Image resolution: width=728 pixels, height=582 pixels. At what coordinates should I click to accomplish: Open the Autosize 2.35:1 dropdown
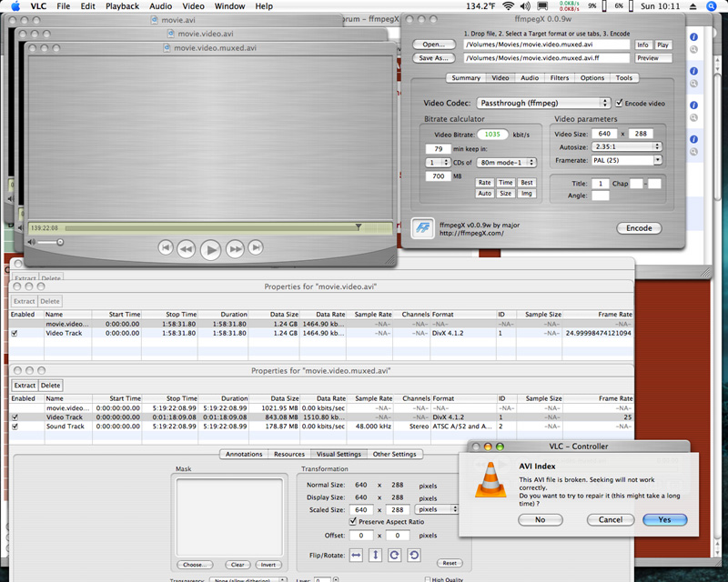tap(626, 146)
